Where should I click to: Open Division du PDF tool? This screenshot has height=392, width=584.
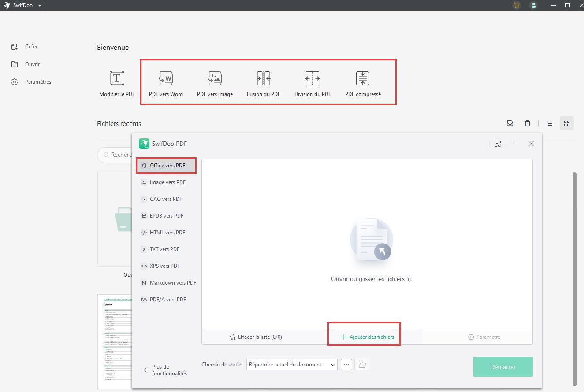[x=312, y=84]
